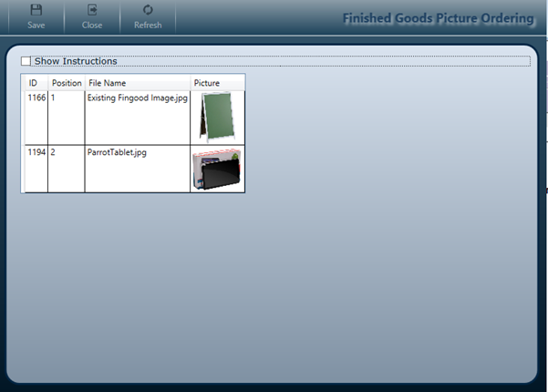Sort by the Position column header
The image size is (548, 392).
tap(66, 83)
